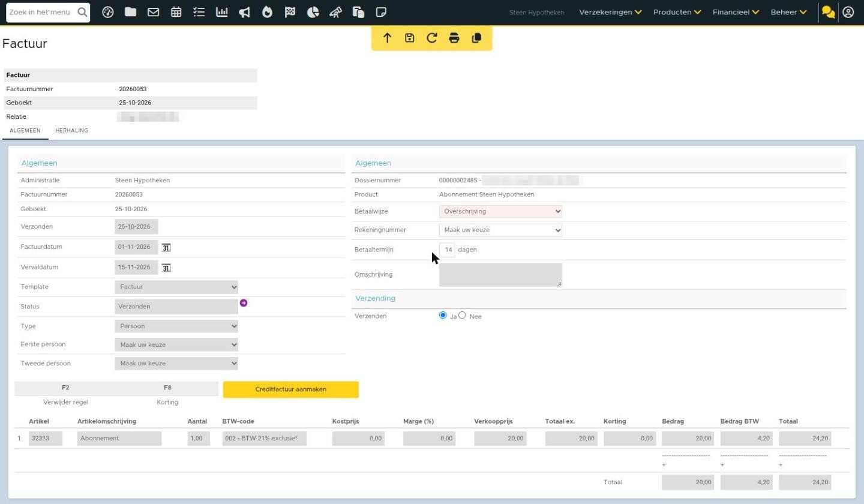Open the megaphone icon

click(x=245, y=12)
